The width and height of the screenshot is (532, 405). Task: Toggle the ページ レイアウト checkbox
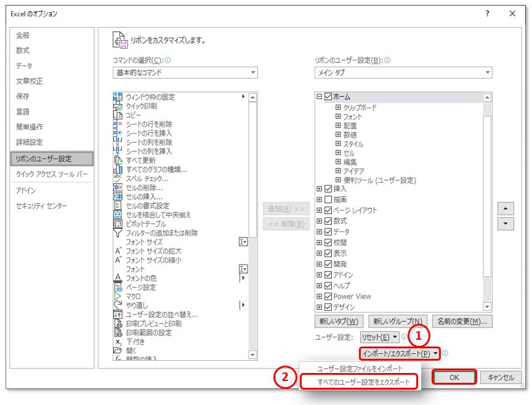click(x=328, y=211)
